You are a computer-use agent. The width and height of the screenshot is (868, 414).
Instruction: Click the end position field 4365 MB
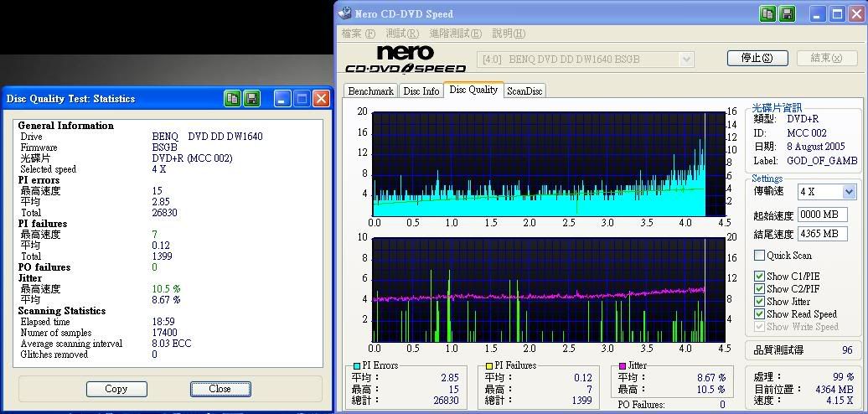click(x=823, y=234)
